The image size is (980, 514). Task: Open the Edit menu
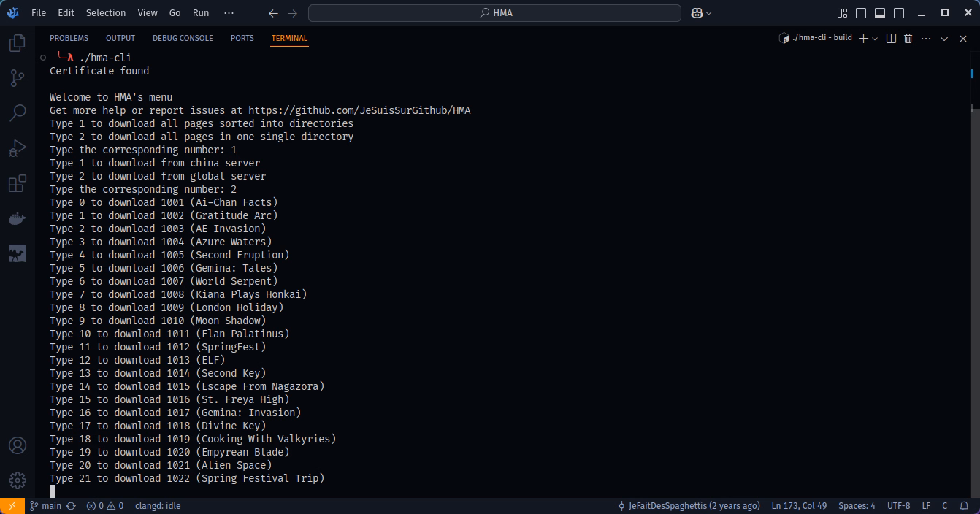coord(66,13)
